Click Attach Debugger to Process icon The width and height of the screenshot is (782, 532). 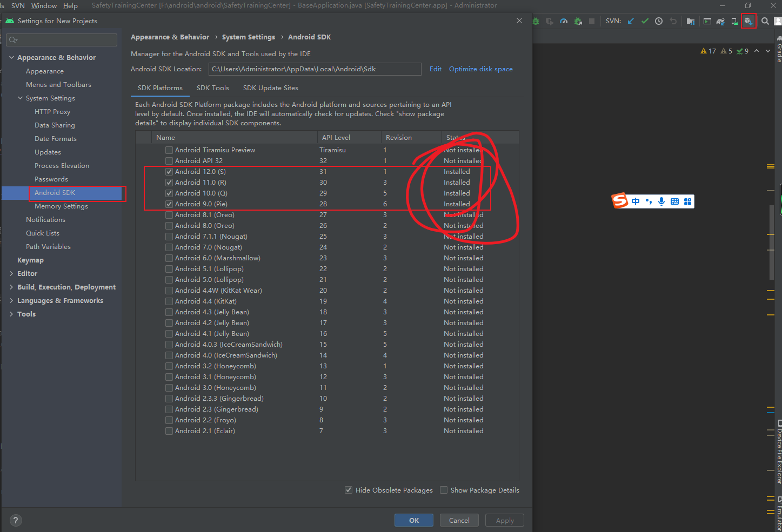(x=578, y=21)
